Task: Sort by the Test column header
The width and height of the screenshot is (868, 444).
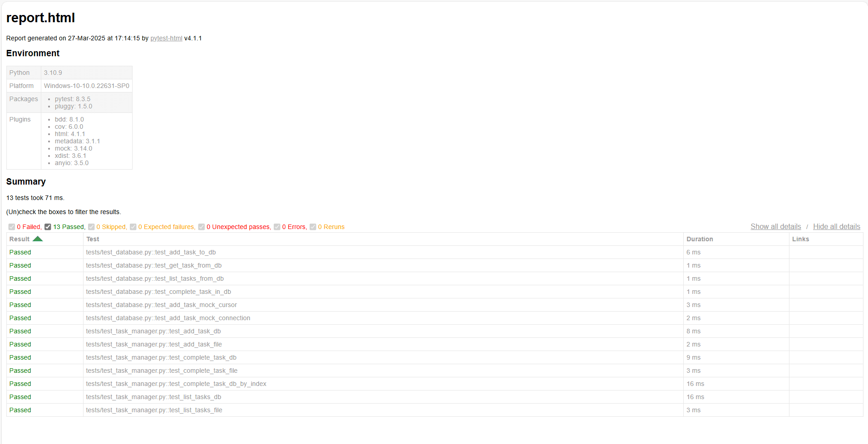Action: click(93, 239)
